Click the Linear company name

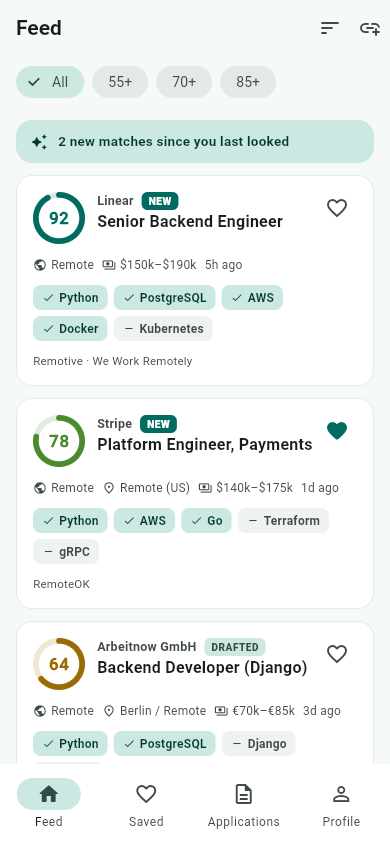coord(115,201)
